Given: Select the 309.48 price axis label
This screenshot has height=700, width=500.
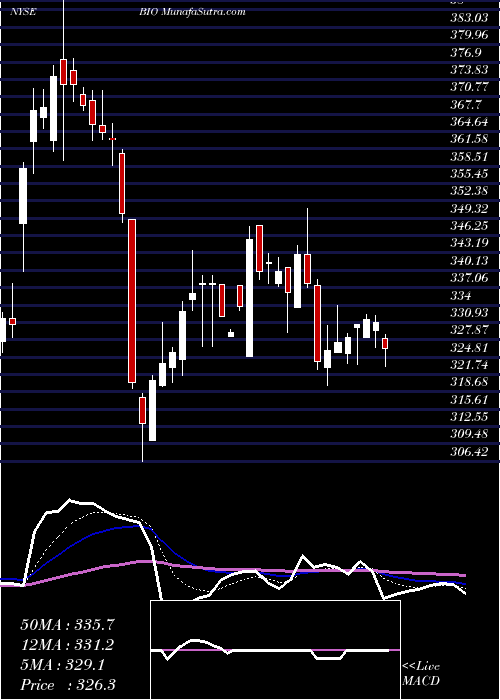Looking at the screenshot, I should (467, 433).
